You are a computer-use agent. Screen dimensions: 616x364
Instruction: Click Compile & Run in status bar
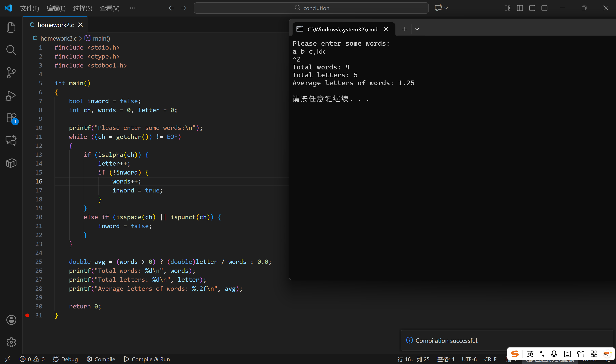pyautogui.click(x=147, y=359)
